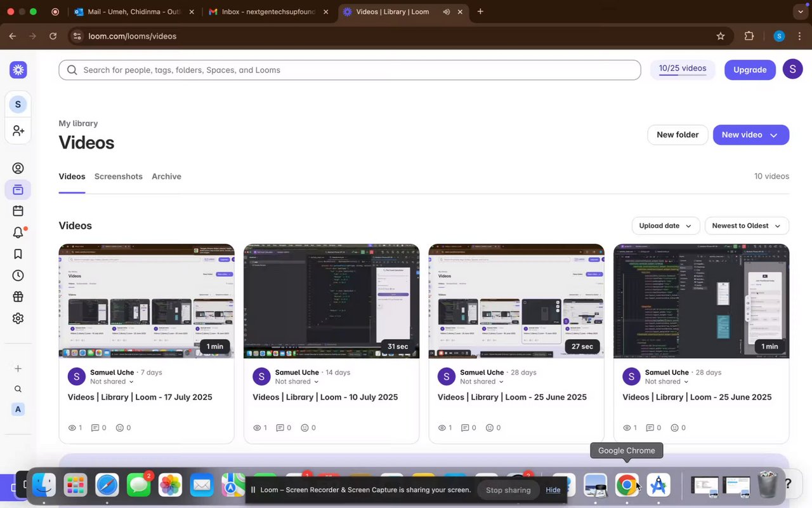The image size is (812, 508).
Task: Close the Gmail Inbox browser tab
Action: tap(326, 12)
